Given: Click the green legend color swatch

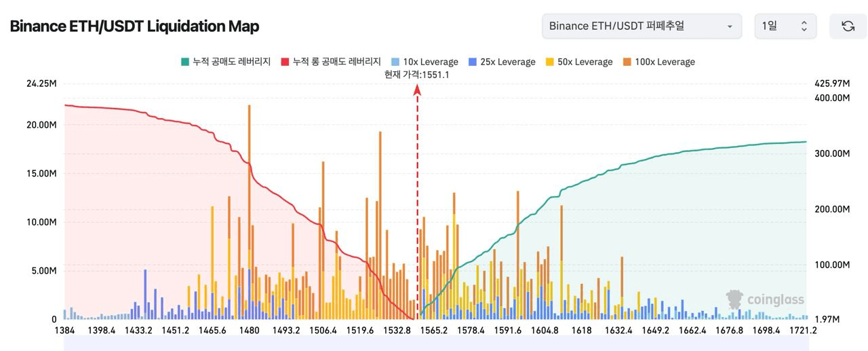Looking at the screenshot, I should 184,62.
